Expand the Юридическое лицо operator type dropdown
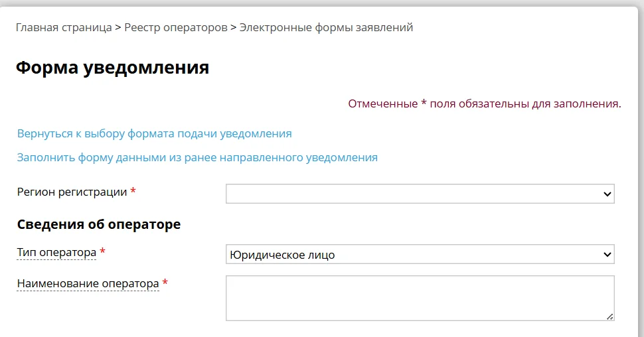 click(420, 255)
